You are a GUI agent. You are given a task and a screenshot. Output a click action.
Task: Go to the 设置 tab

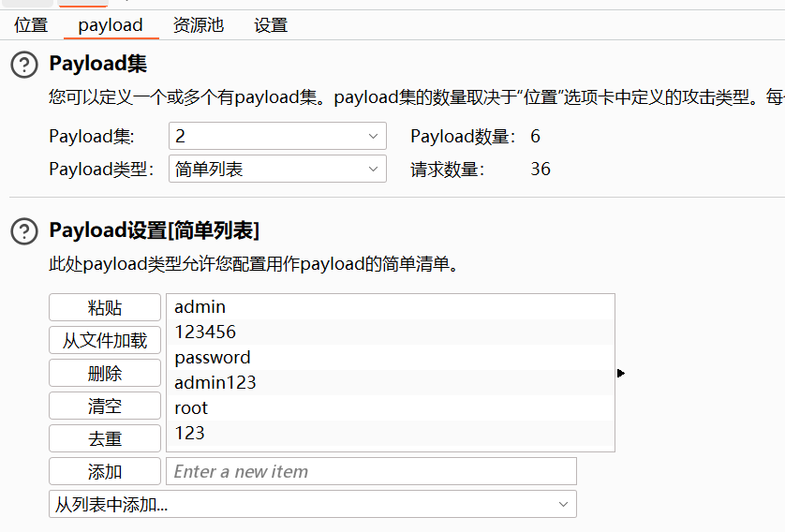tap(271, 25)
